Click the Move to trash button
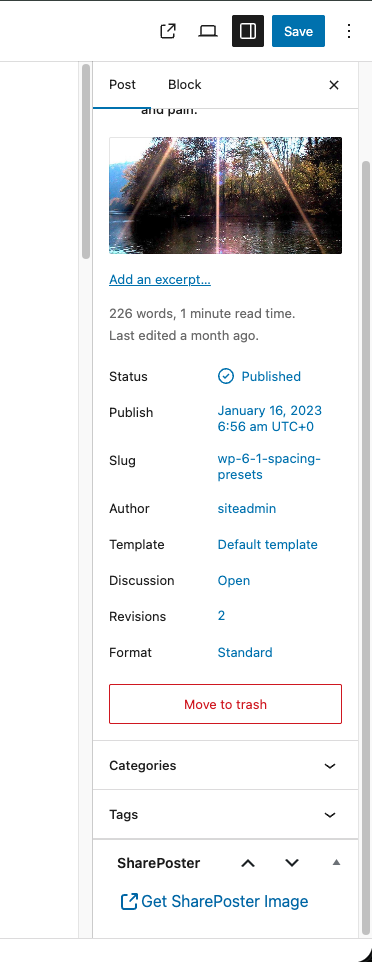This screenshot has width=372, height=962. pyautogui.click(x=225, y=704)
